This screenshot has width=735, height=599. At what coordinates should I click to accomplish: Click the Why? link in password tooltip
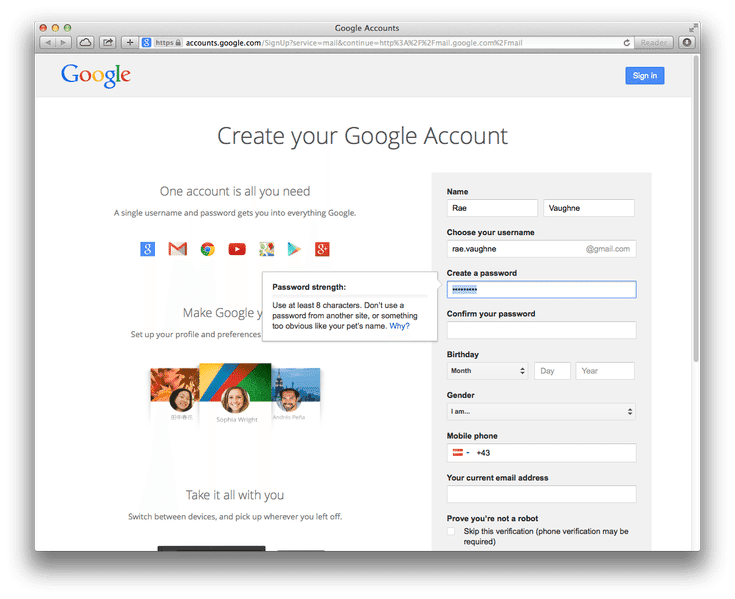tap(399, 326)
